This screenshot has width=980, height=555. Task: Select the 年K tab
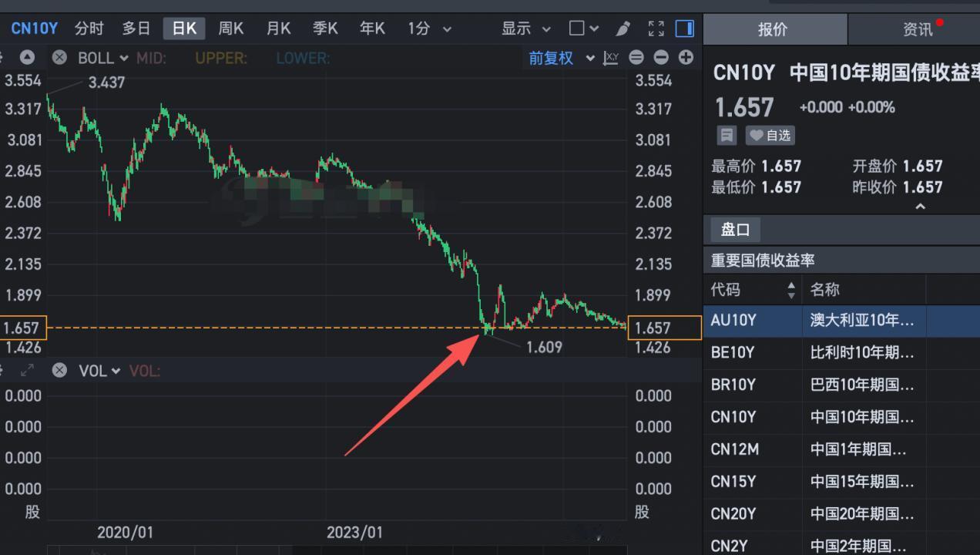372,29
